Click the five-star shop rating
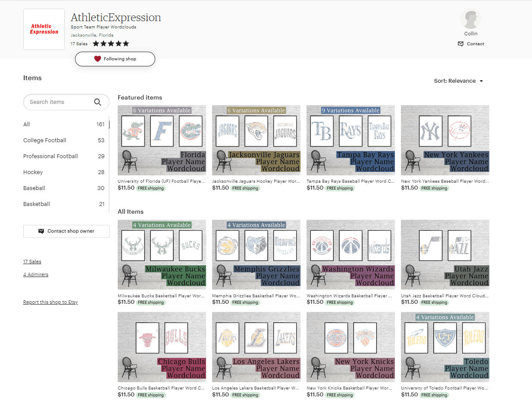532x402 pixels. point(111,44)
